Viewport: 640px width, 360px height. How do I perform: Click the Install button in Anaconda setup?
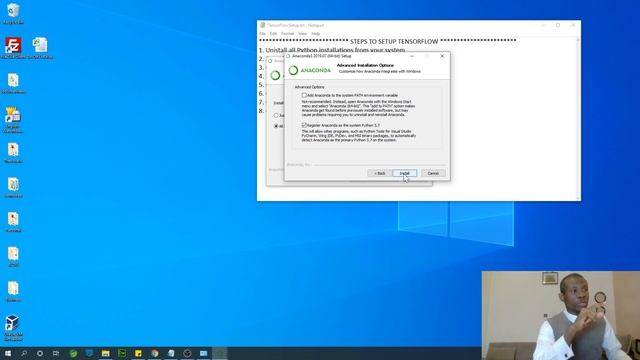click(x=404, y=173)
